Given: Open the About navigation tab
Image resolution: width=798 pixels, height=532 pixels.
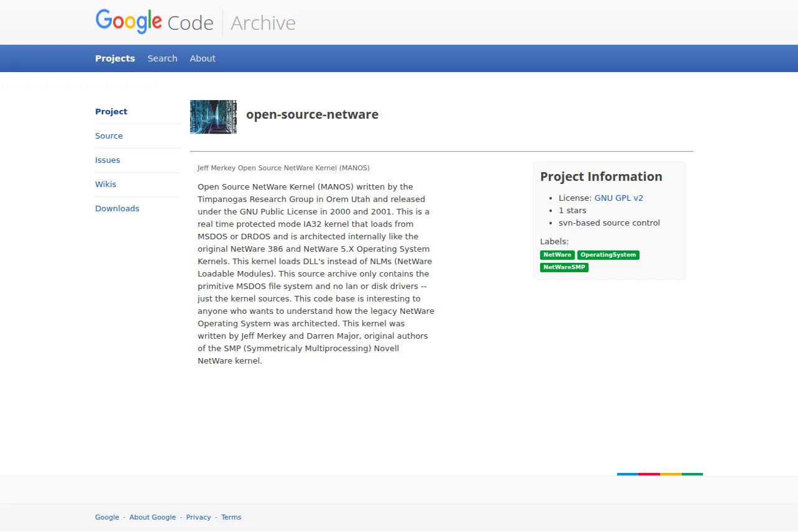Looking at the screenshot, I should coord(203,58).
